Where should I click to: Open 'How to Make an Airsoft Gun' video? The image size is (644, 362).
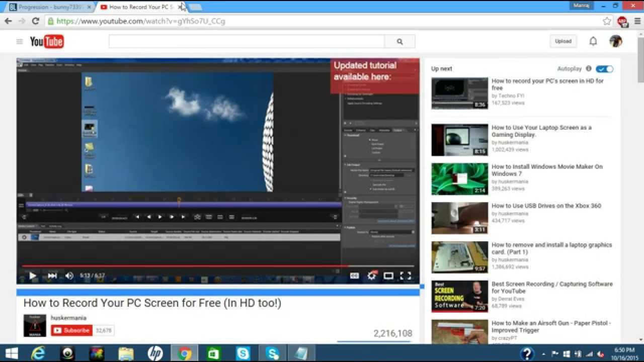coord(551,327)
